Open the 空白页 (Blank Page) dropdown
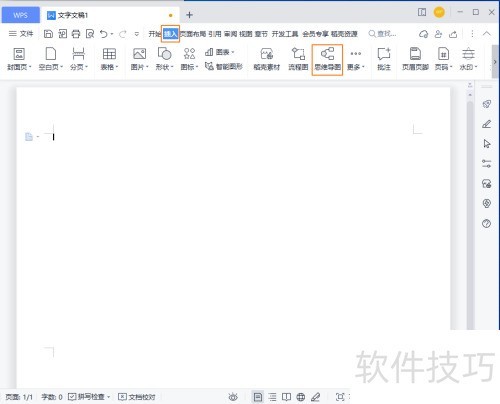Screen dimensions: 500x404 point(51,59)
